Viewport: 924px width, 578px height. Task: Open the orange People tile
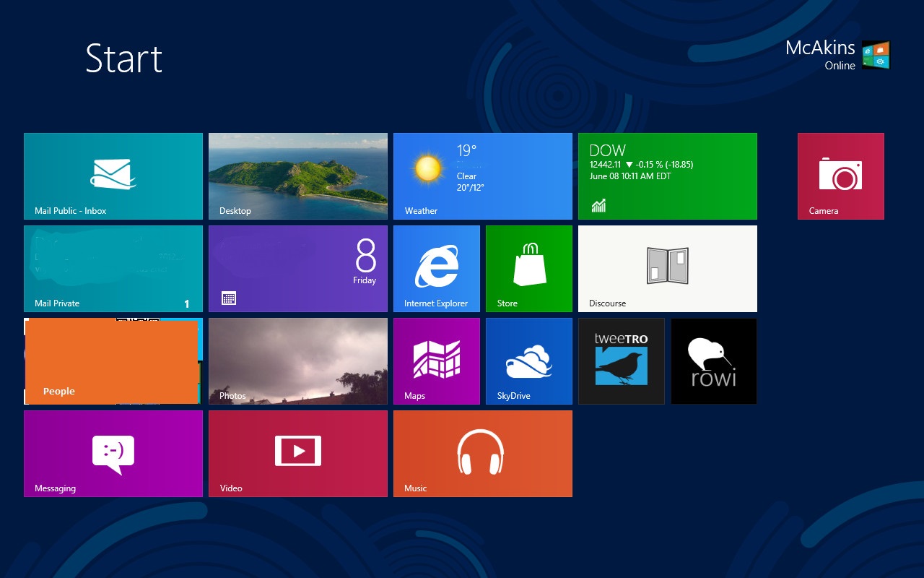(112, 361)
